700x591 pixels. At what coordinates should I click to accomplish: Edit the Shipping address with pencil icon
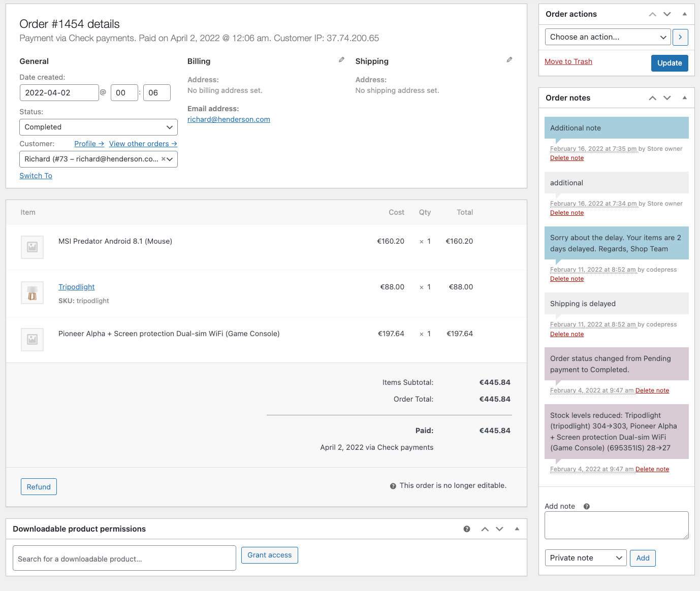[x=509, y=59]
